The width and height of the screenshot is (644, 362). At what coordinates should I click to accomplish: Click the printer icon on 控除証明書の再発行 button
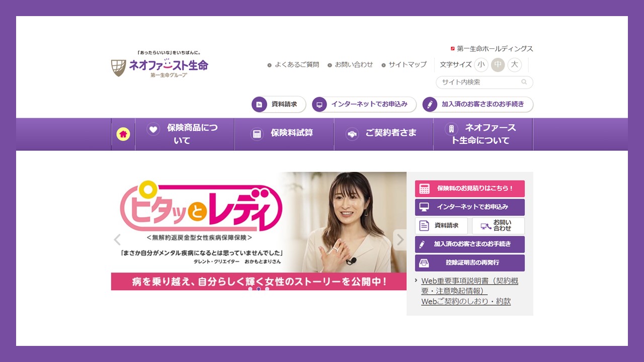pos(423,262)
